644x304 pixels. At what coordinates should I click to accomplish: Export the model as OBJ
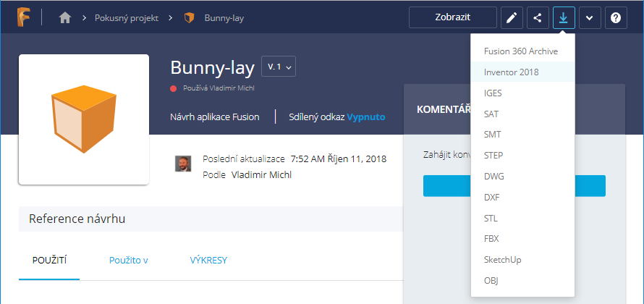tap(522, 281)
